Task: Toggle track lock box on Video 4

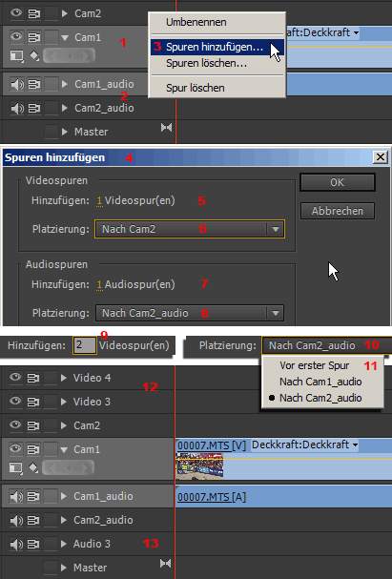Action: click(51, 378)
